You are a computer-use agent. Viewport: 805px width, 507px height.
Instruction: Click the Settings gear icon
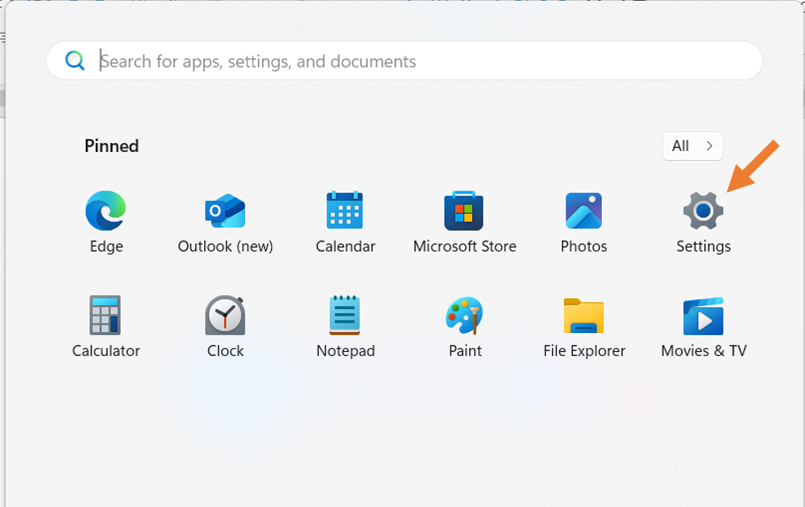703,211
